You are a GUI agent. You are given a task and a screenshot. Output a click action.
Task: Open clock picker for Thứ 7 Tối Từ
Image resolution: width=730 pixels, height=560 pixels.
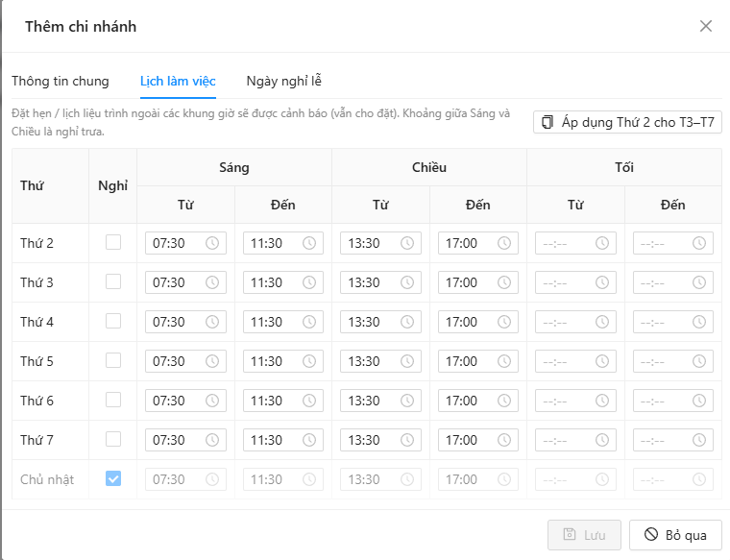pyautogui.click(x=602, y=440)
